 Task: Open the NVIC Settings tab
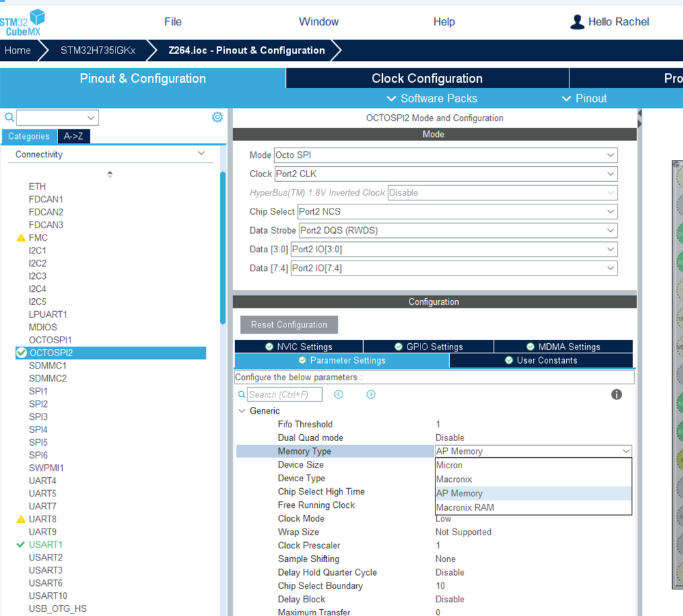(299, 347)
